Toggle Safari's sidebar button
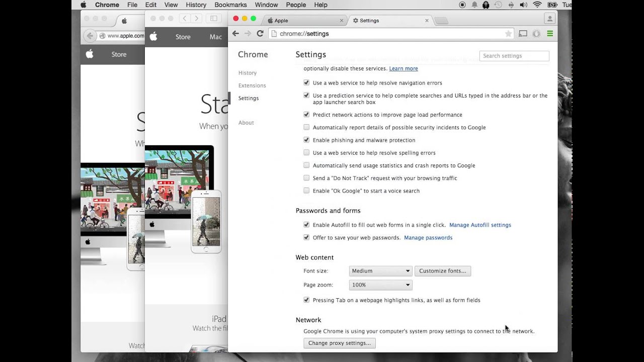This screenshot has height=362, width=644. click(x=214, y=19)
